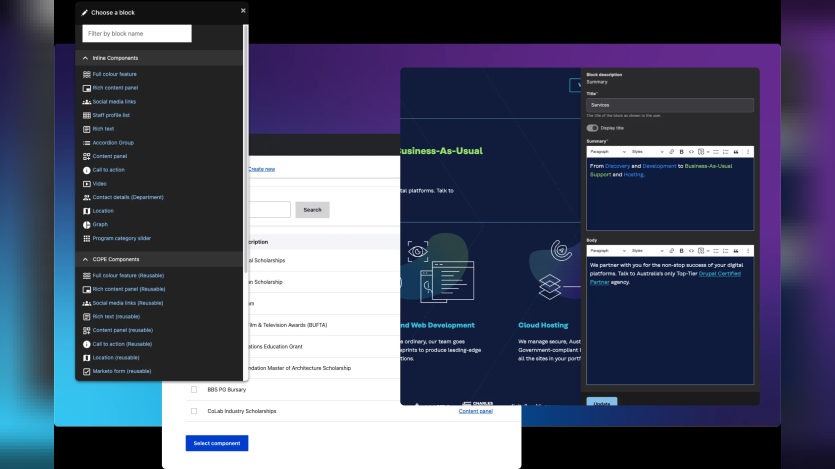Click block quote icon in Body toolbar
The width and height of the screenshot is (835, 469).
point(736,251)
